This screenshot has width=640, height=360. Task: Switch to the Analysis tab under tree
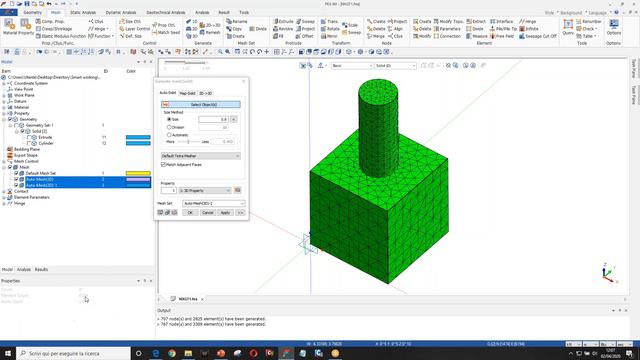point(24,269)
